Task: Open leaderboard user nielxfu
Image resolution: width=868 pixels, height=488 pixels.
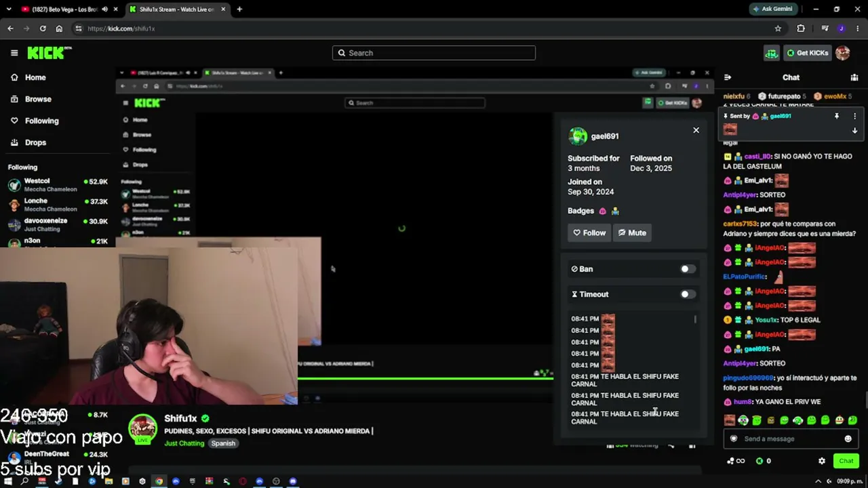Action: pyautogui.click(x=734, y=96)
